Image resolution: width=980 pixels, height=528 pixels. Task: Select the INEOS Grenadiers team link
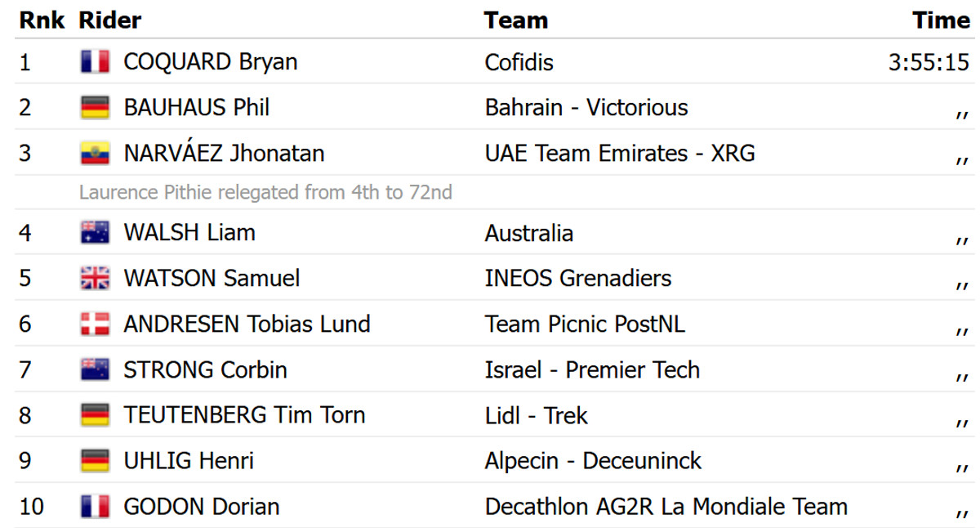pos(577,279)
